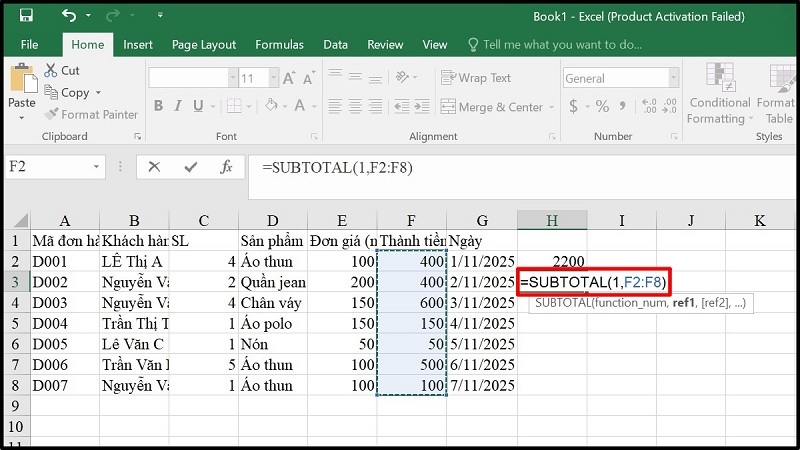Open the Copy options dropdown arrow
This screenshot has width=800, height=450.
(98, 93)
